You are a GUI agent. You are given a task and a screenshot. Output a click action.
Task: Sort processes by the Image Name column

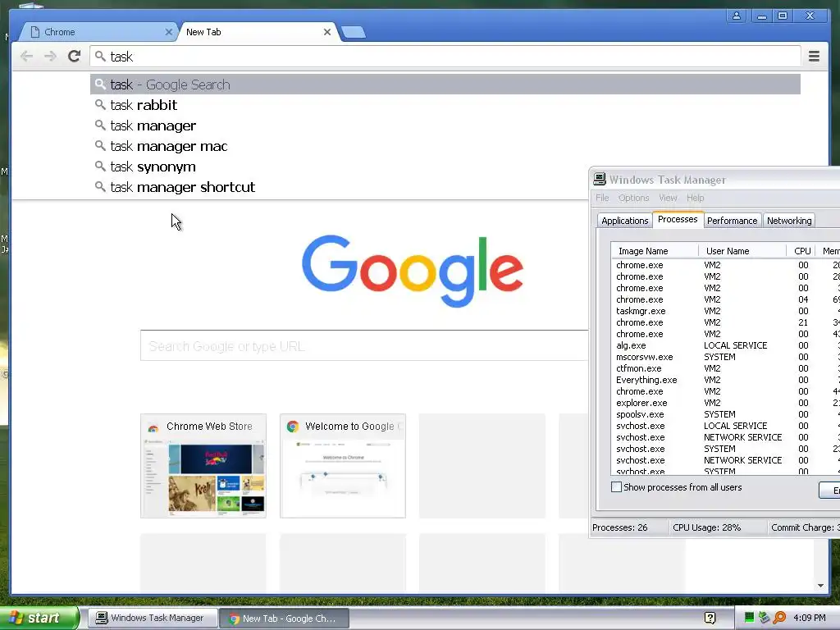655,251
